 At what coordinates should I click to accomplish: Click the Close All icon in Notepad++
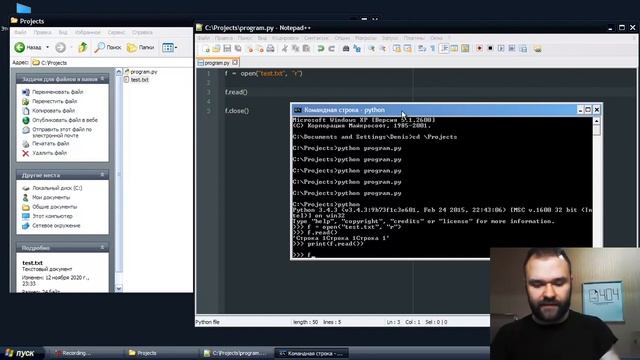(261, 49)
